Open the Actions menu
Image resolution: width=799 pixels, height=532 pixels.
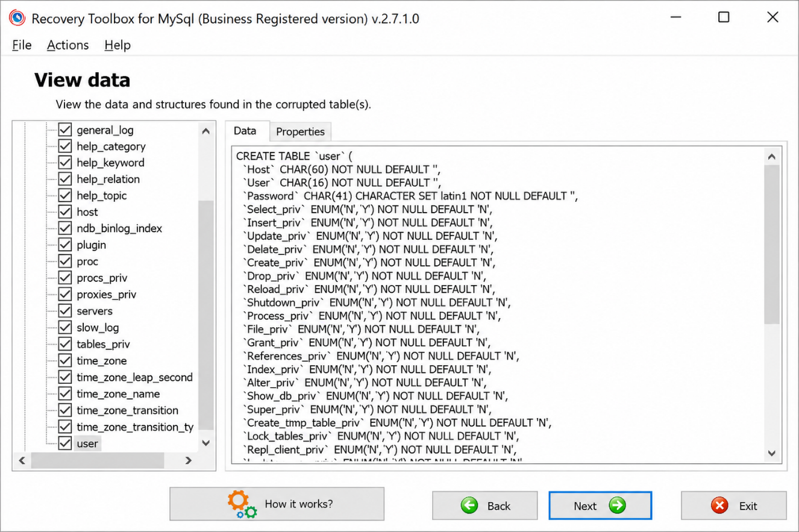(x=67, y=45)
